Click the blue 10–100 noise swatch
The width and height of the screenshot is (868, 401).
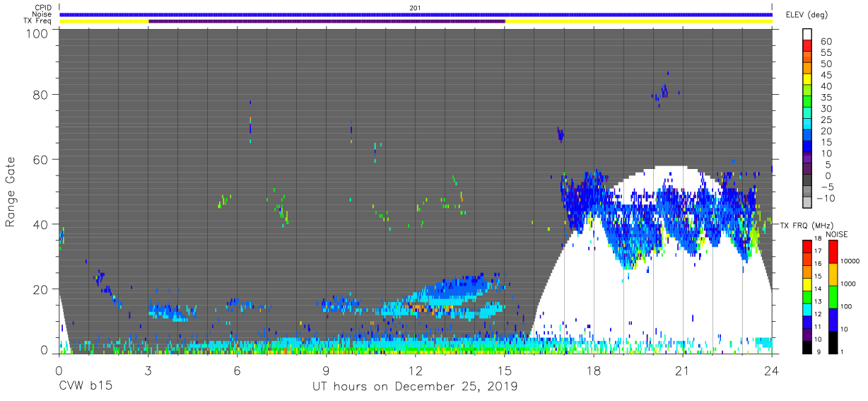tap(833, 318)
